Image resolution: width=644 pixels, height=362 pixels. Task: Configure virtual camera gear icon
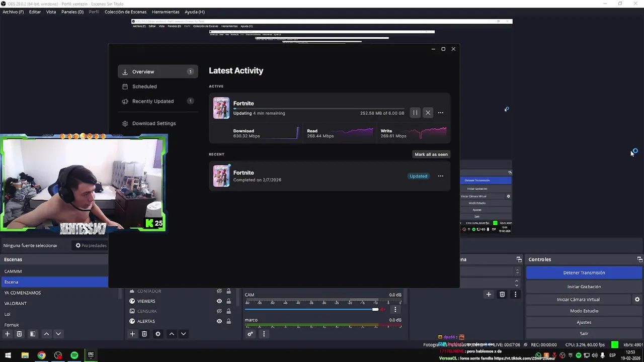637,299
